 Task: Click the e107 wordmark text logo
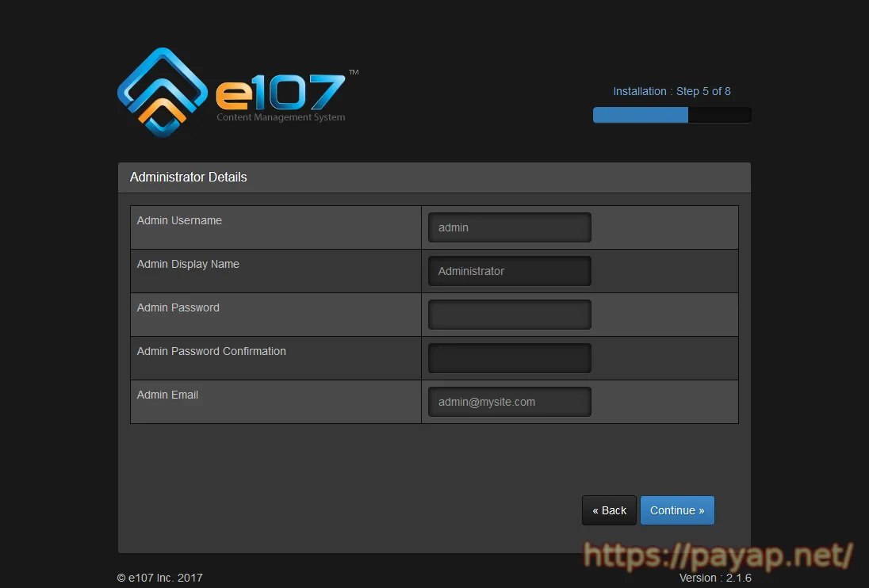pos(281,93)
